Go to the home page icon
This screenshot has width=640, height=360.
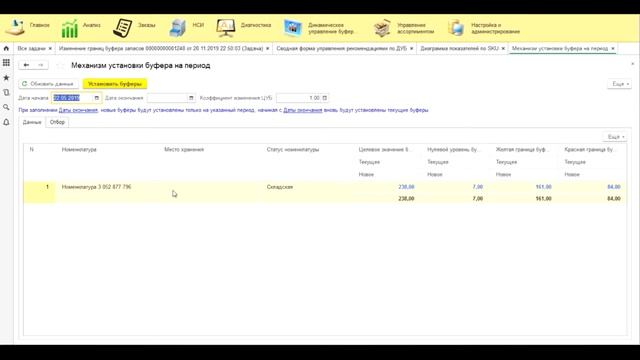click(x=6, y=49)
